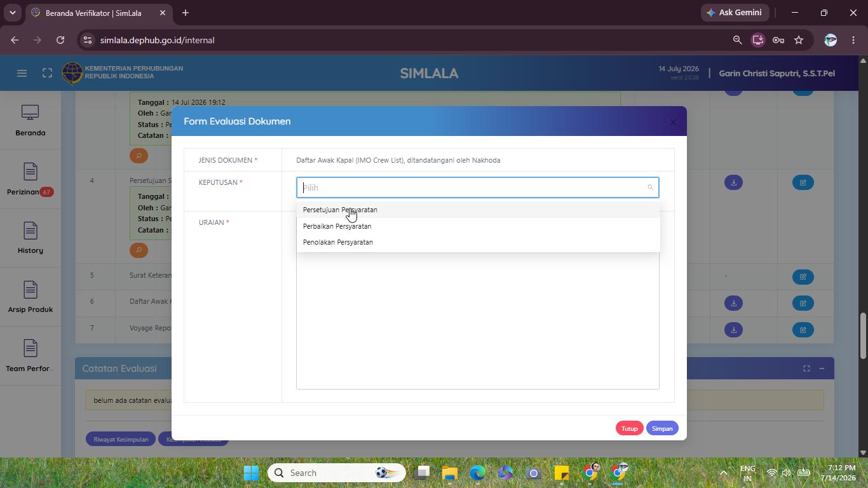The image size is (868, 488).
Task: Focus the Keputusan Pilih search field
Action: point(478,187)
